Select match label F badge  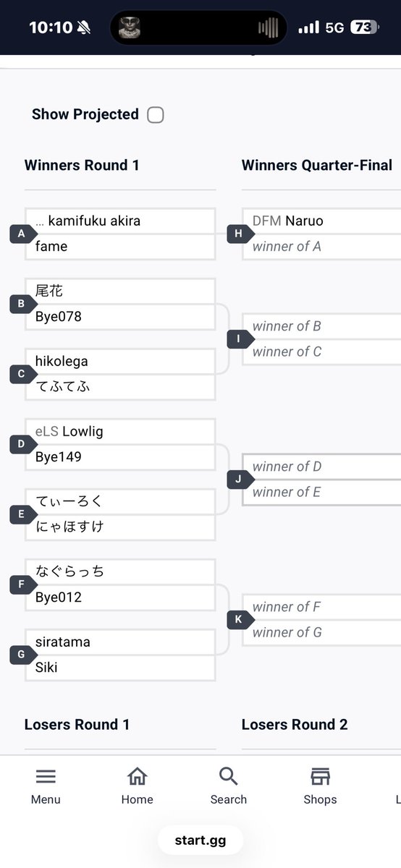click(x=22, y=584)
